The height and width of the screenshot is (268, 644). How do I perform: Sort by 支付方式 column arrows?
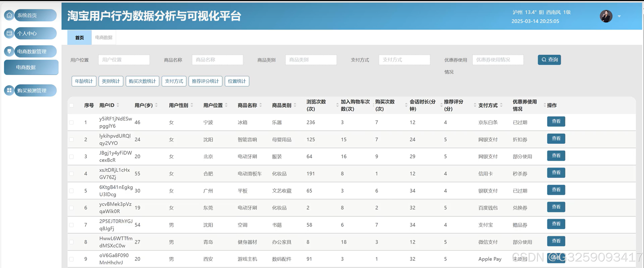(501, 105)
